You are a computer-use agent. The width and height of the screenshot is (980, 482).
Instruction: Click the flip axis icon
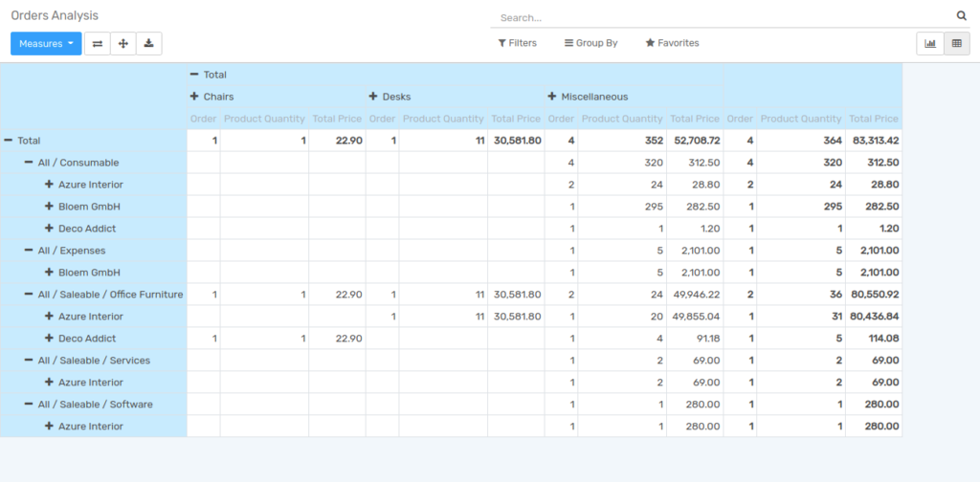pyautogui.click(x=98, y=44)
